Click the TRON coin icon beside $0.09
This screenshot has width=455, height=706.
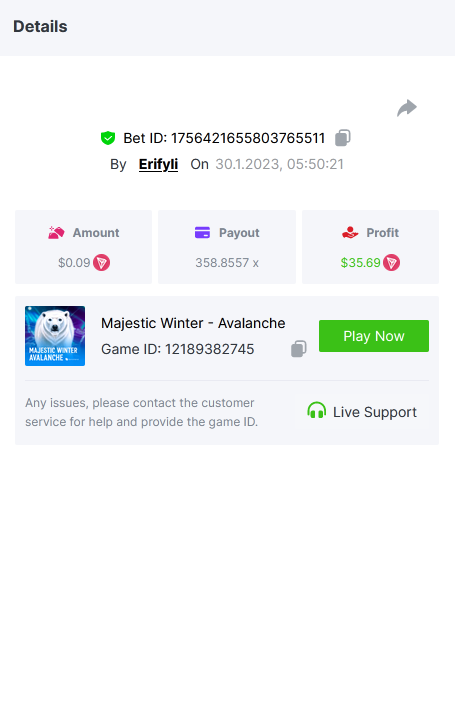[102, 262]
